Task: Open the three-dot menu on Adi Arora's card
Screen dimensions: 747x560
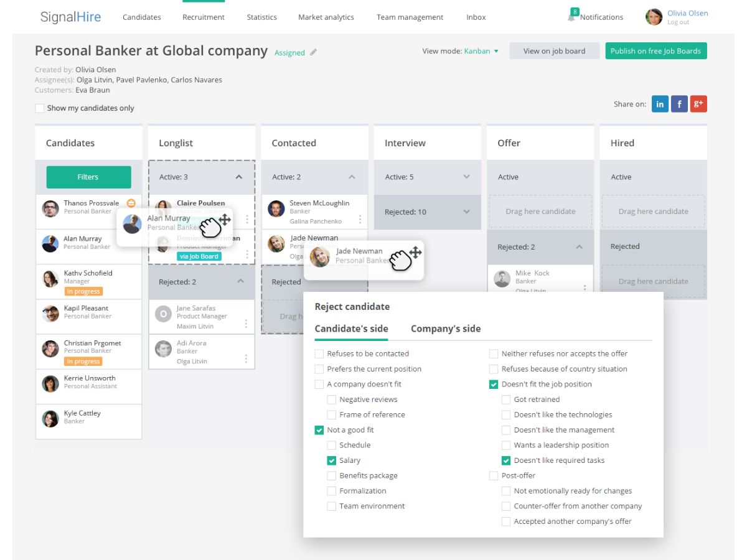Action: [247, 359]
